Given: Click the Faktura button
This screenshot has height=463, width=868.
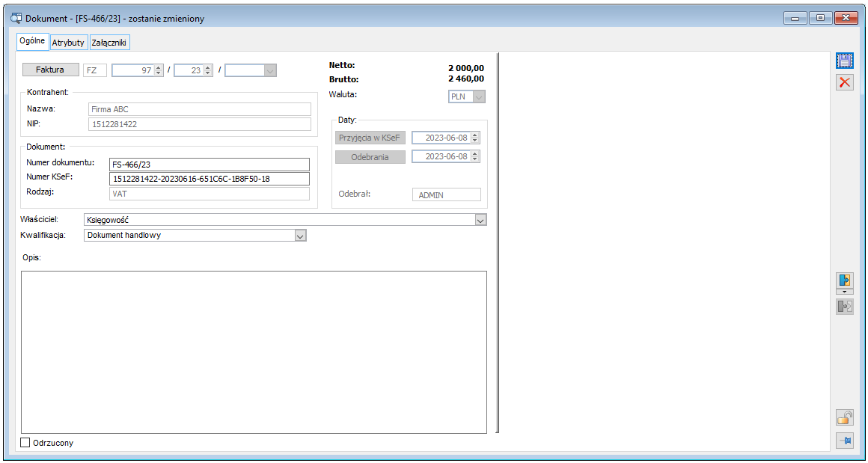Looking at the screenshot, I should click(50, 70).
